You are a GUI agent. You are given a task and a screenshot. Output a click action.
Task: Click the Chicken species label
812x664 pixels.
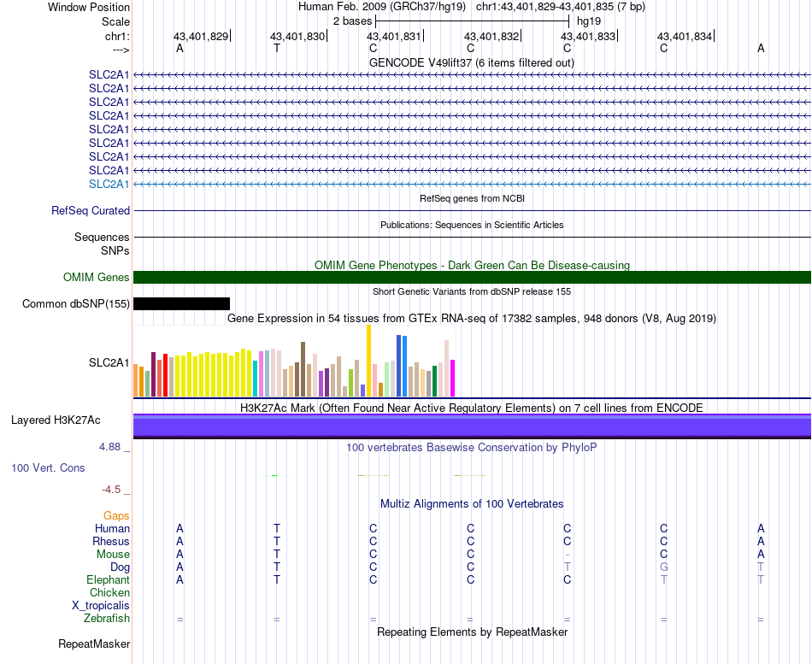[109, 592]
